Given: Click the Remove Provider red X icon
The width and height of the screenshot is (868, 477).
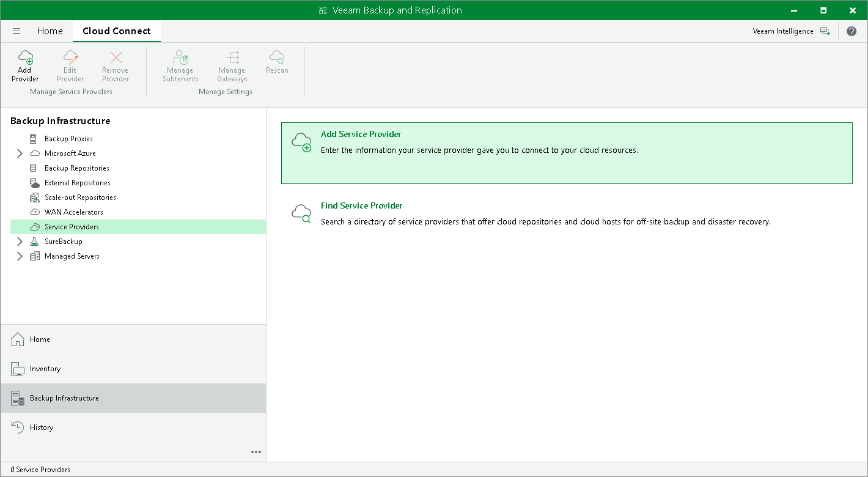Looking at the screenshot, I should 116,57.
